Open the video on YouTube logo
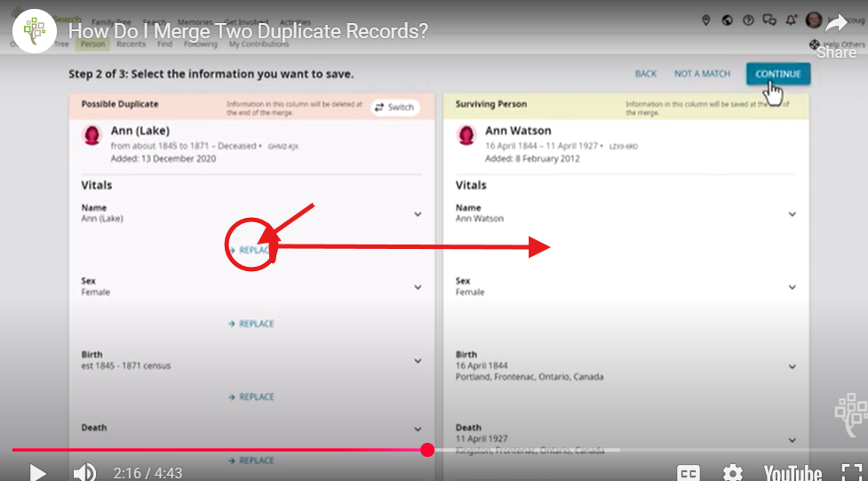The image size is (868, 481). [792, 473]
